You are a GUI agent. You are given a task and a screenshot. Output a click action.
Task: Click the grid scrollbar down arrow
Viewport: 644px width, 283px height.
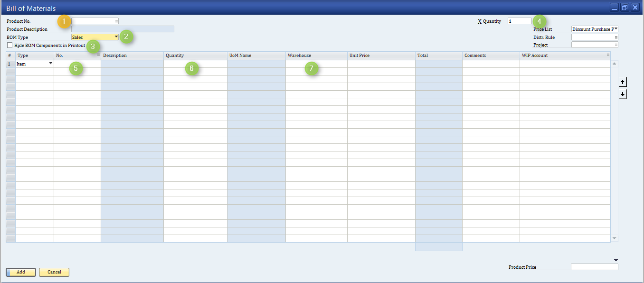pos(614,237)
